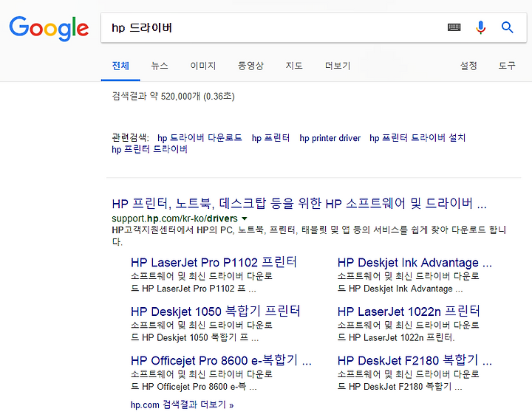Switch to the 뉴스 tab
This screenshot has width=532, height=420.
point(160,66)
